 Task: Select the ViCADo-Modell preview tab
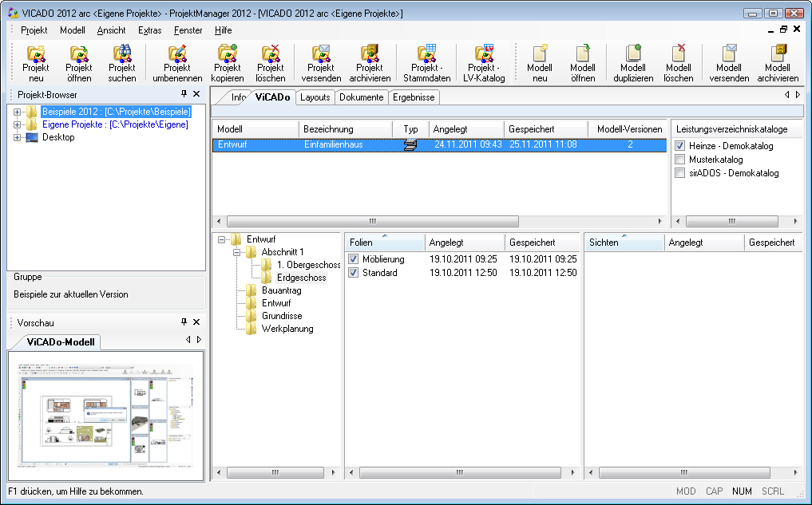coord(61,342)
